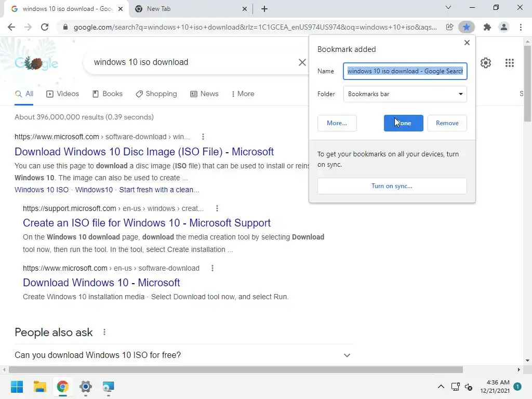Click the Google holiday logo
532x399 pixels.
(37, 63)
